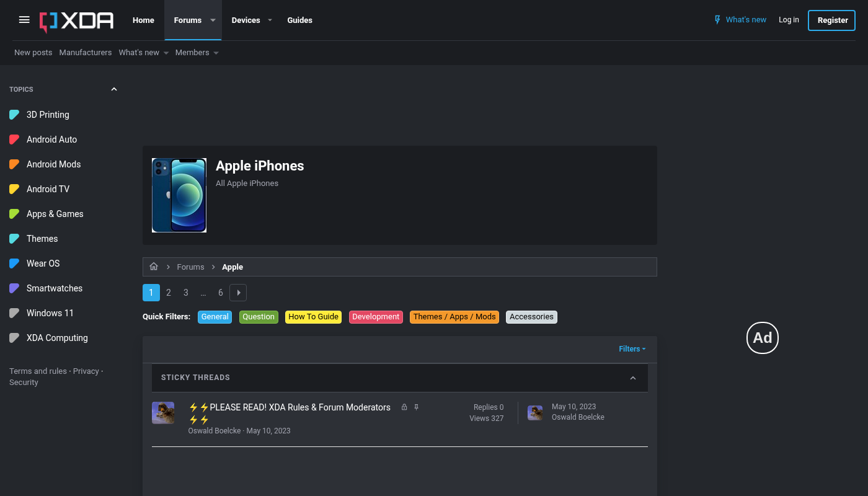Click the home icon in breadcrumb

tap(154, 267)
